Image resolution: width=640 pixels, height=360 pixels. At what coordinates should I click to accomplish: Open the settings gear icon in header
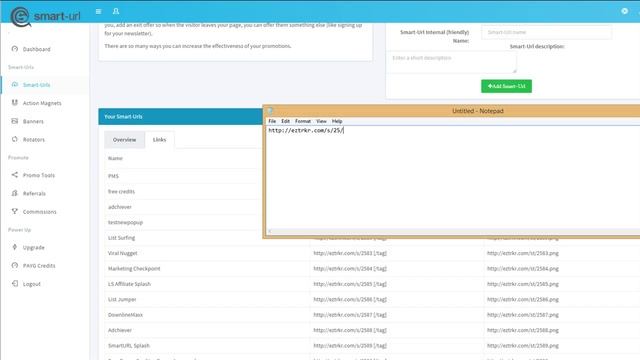click(624, 11)
